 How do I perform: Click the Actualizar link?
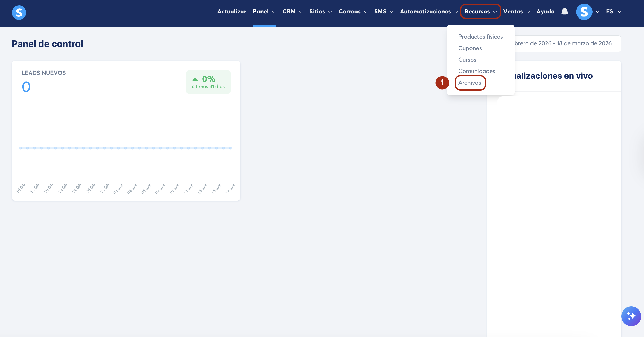coord(231,12)
